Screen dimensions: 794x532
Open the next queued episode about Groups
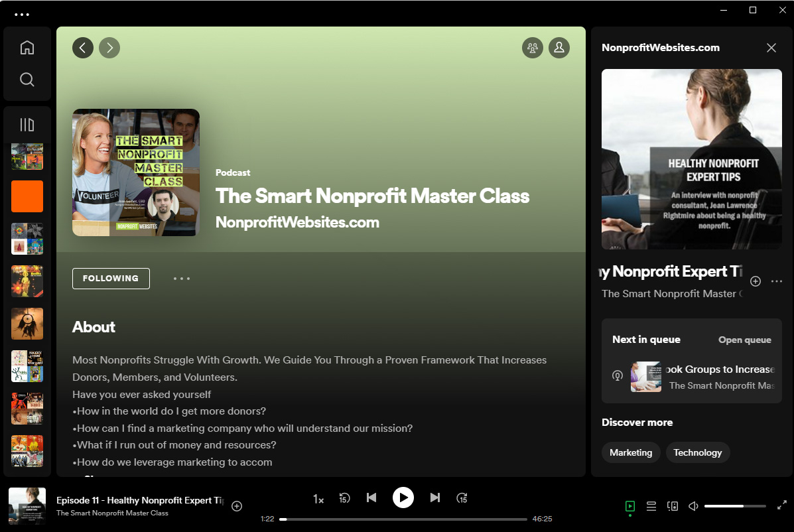692,377
